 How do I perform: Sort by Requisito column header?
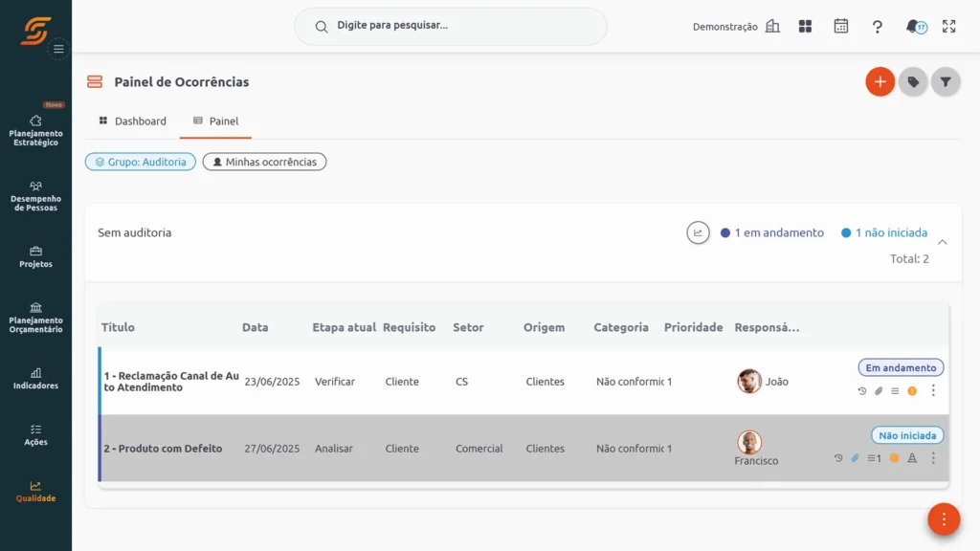[x=409, y=327]
